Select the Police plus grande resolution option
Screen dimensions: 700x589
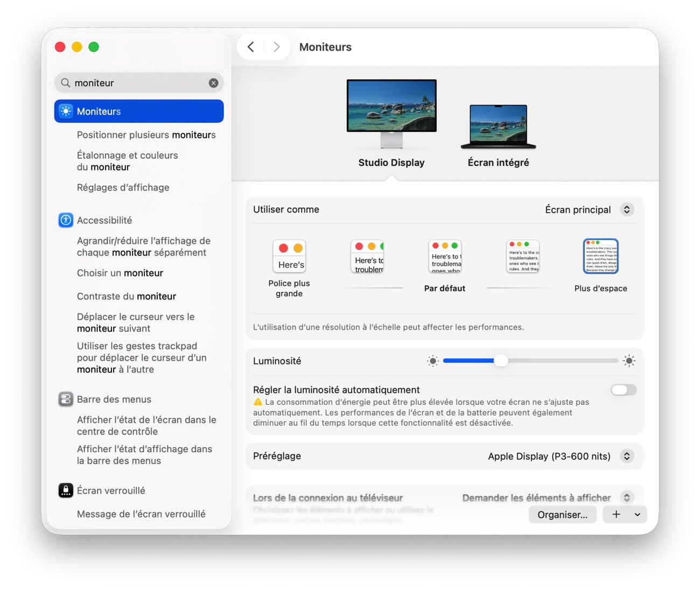tap(290, 256)
